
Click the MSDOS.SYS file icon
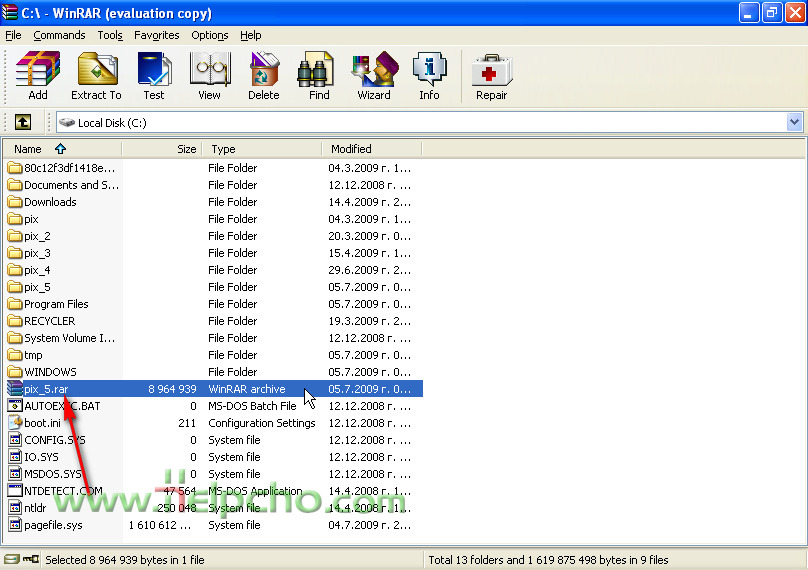(x=15, y=474)
